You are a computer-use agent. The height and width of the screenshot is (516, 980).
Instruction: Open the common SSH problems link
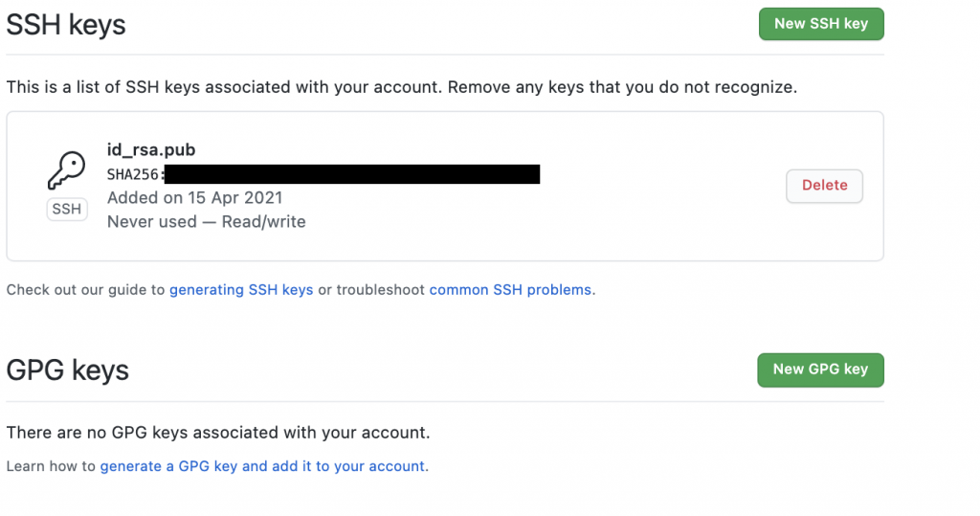click(510, 289)
